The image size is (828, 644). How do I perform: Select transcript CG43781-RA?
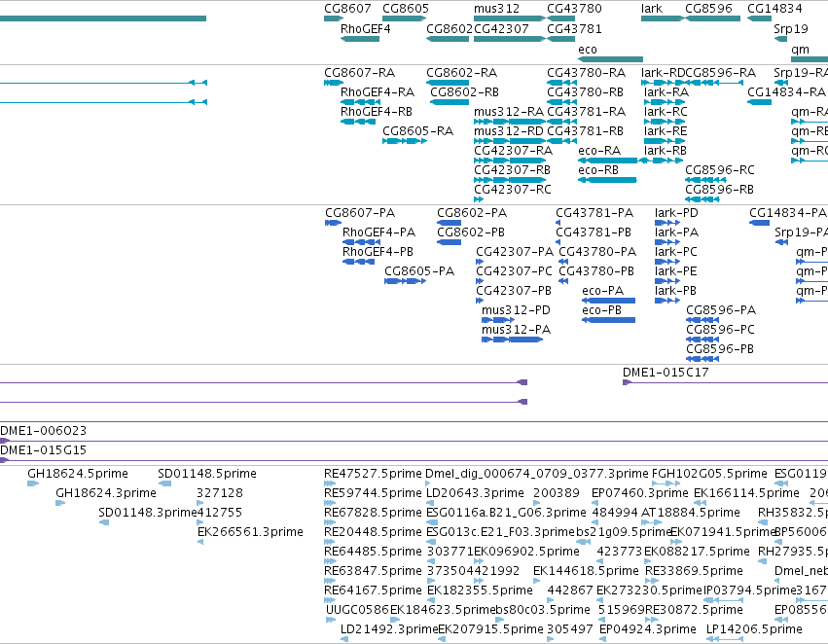pos(586,112)
